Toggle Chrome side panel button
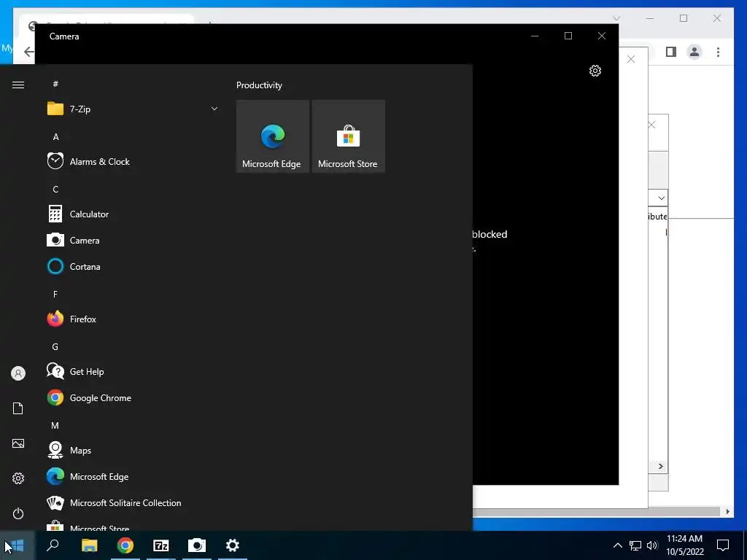747x560 pixels. pos(671,52)
